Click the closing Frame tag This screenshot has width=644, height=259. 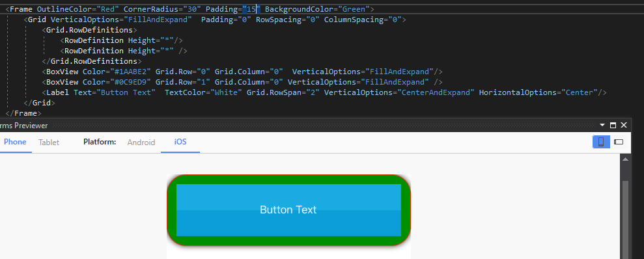[x=23, y=113]
